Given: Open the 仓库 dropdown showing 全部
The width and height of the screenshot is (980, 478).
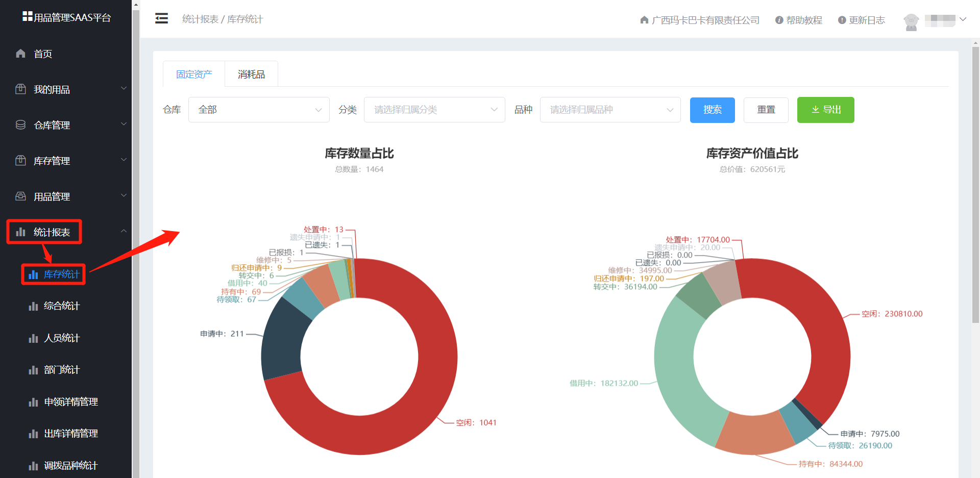Looking at the screenshot, I should [259, 110].
